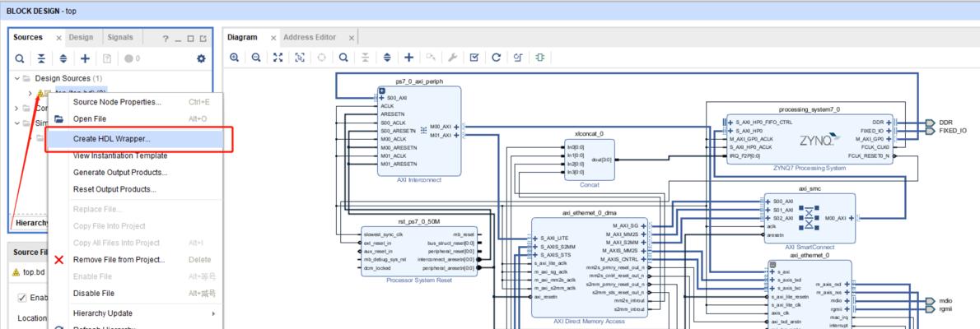Select the ZYNQ7 Processing System block

810,139
